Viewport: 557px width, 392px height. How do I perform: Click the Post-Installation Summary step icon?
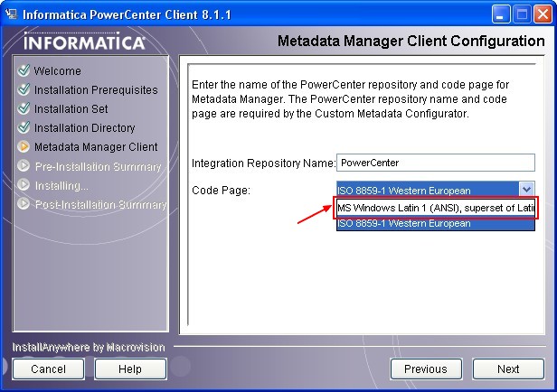(24, 203)
